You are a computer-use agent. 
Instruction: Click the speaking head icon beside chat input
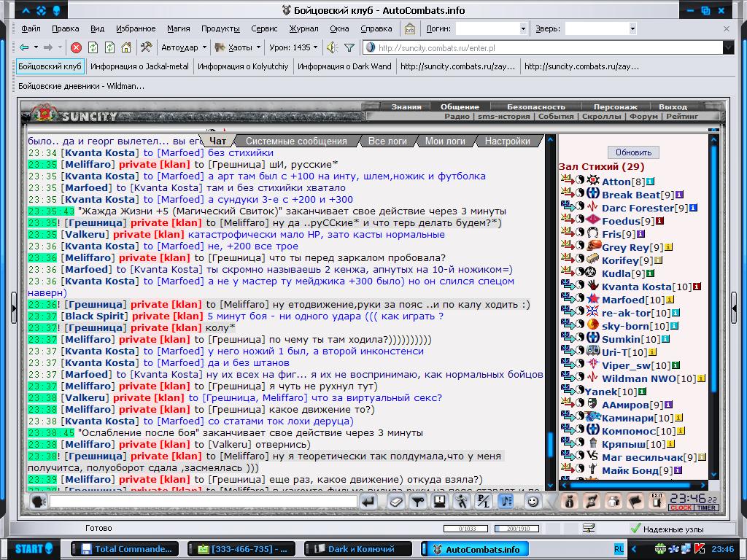click(38, 502)
